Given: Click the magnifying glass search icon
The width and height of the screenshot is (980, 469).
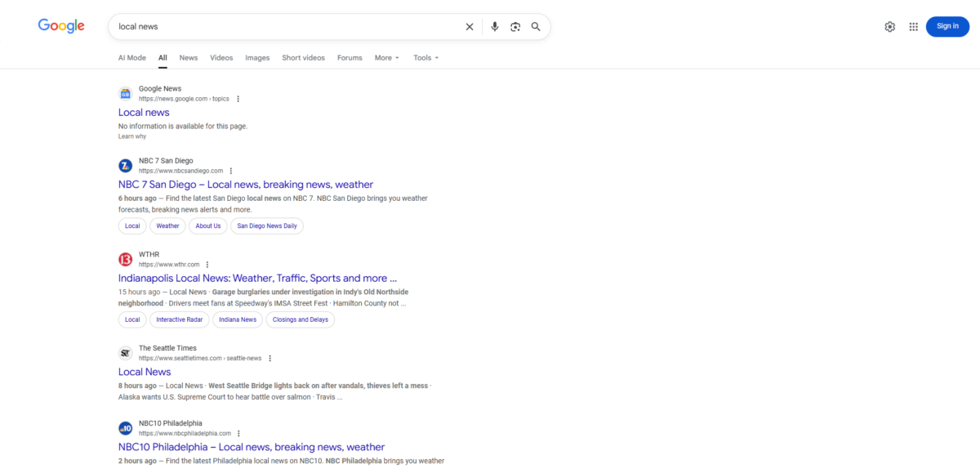Looking at the screenshot, I should [536, 27].
